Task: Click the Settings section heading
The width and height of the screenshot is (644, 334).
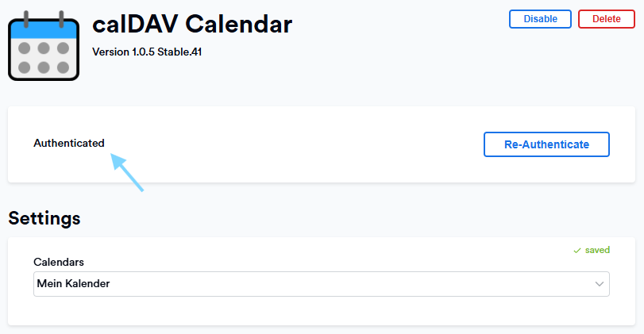Action: (x=44, y=218)
